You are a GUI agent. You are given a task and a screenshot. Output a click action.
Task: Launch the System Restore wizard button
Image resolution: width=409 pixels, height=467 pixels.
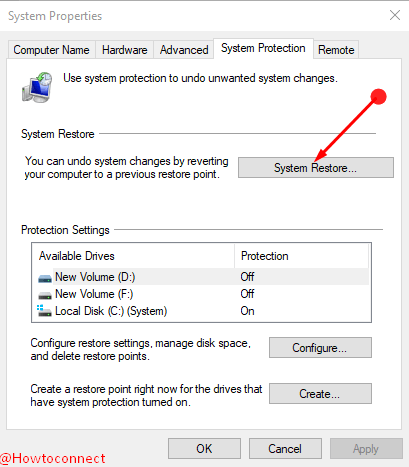pos(316,168)
